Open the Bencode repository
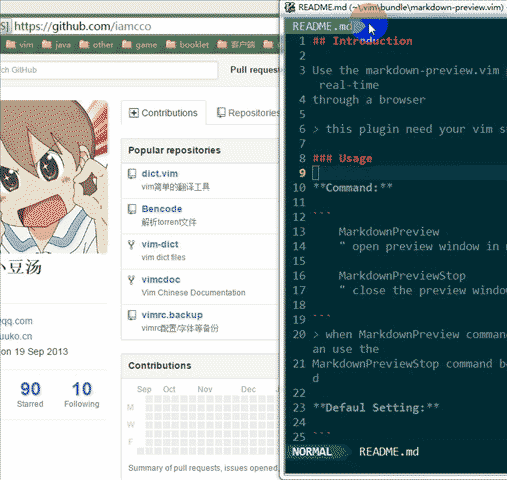Screen dimensions: 507x480 click(162, 209)
